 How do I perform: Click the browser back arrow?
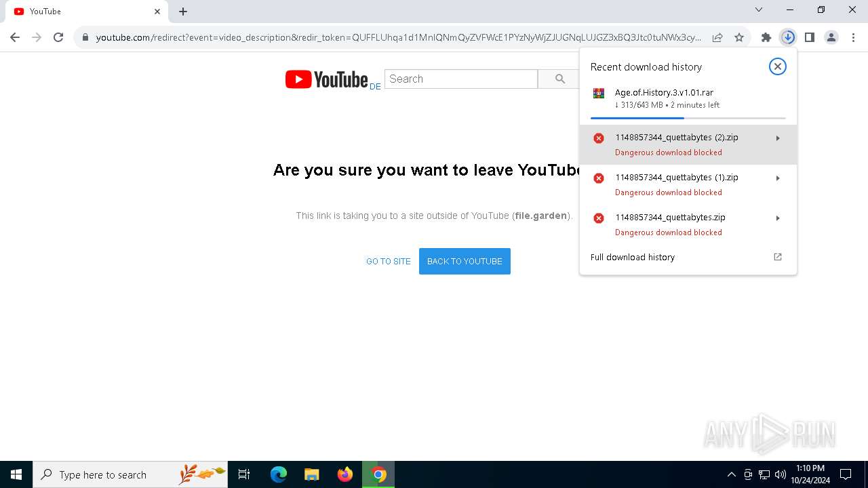pos(15,37)
